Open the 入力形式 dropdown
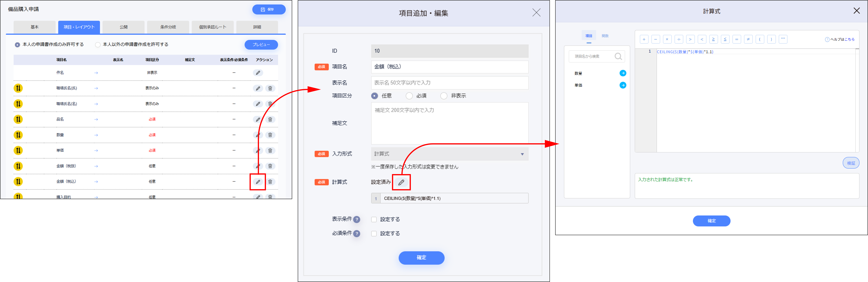868x282 pixels. pos(450,154)
